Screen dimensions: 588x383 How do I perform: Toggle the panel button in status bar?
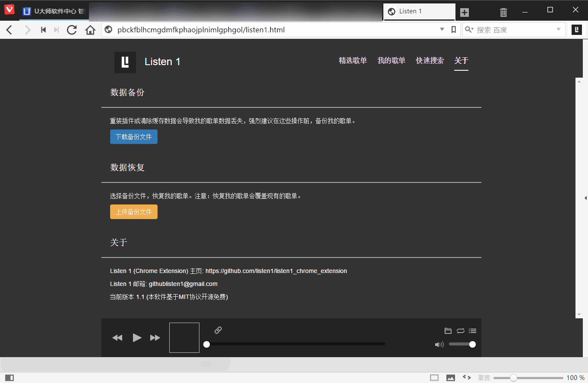9,378
